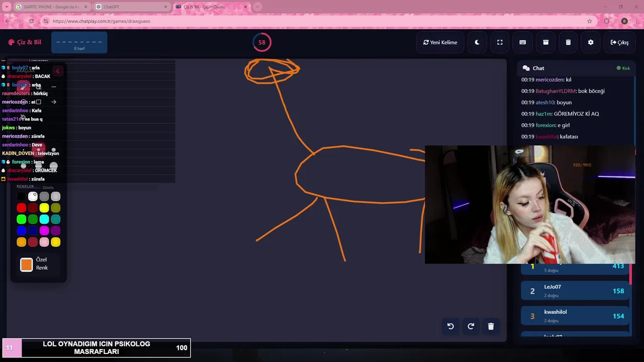644x362 pixels.
Task: Enter fullscreen with the expand icon
Action: pos(500,42)
